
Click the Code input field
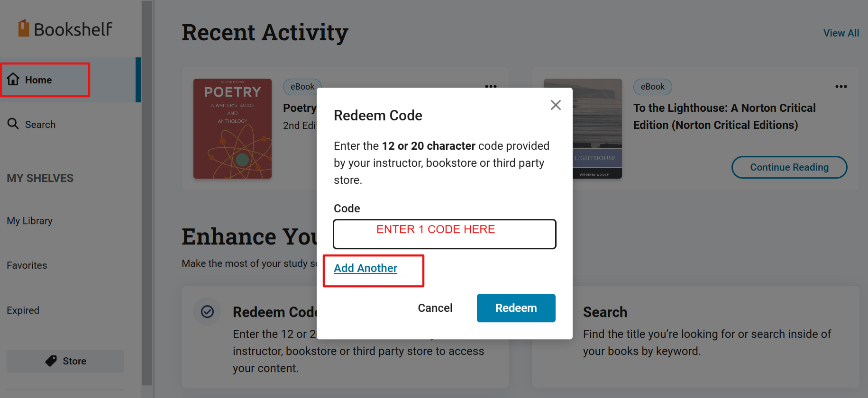(x=444, y=234)
